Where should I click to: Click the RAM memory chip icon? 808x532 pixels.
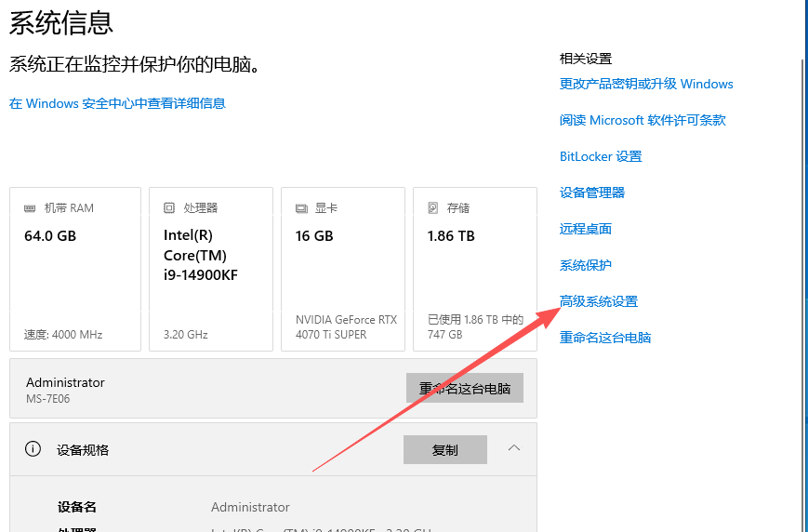[30, 208]
